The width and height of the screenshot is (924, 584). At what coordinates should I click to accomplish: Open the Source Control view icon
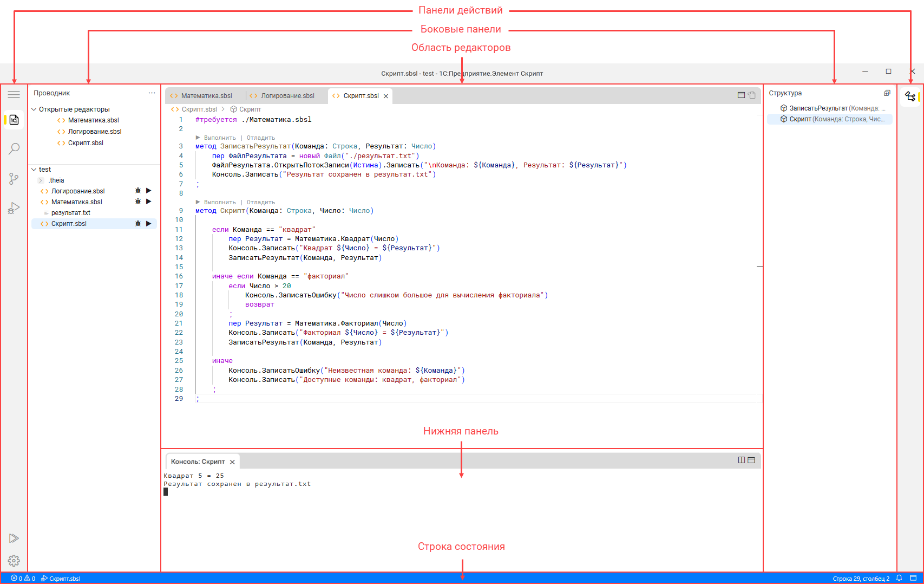tap(14, 178)
